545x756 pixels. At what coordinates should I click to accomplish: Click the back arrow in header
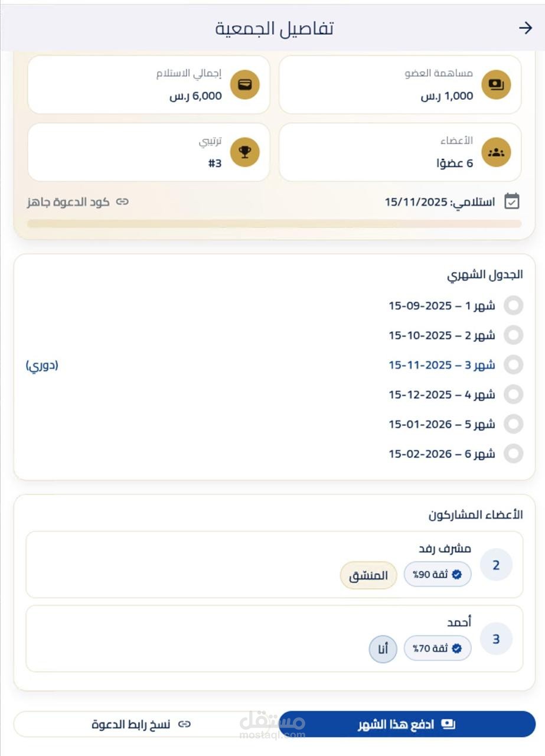click(525, 28)
